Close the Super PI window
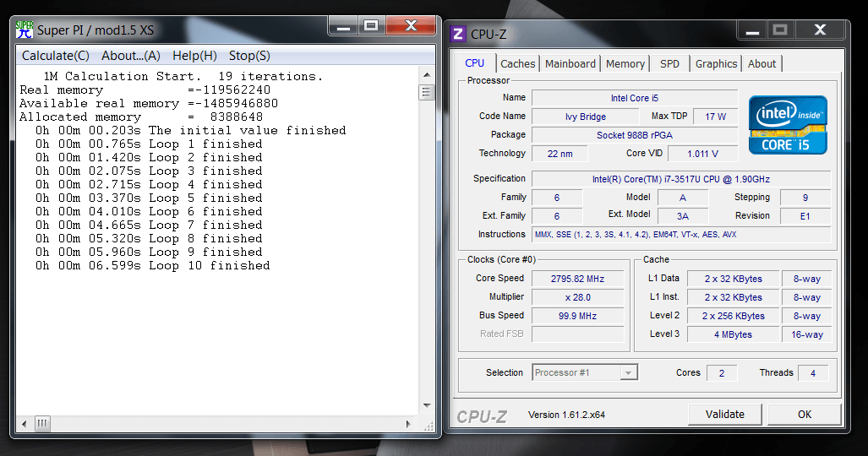The image size is (868, 456). (x=411, y=25)
